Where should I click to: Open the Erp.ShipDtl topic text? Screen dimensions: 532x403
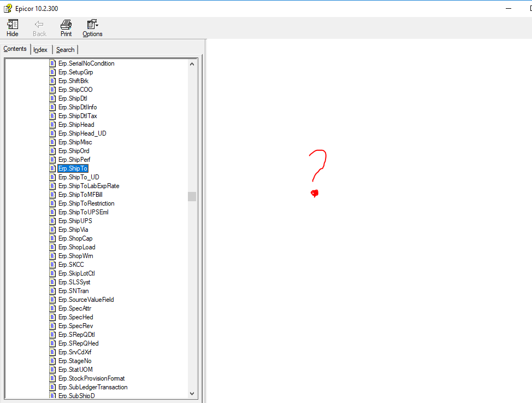pyautogui.click(x=73, y=98)
